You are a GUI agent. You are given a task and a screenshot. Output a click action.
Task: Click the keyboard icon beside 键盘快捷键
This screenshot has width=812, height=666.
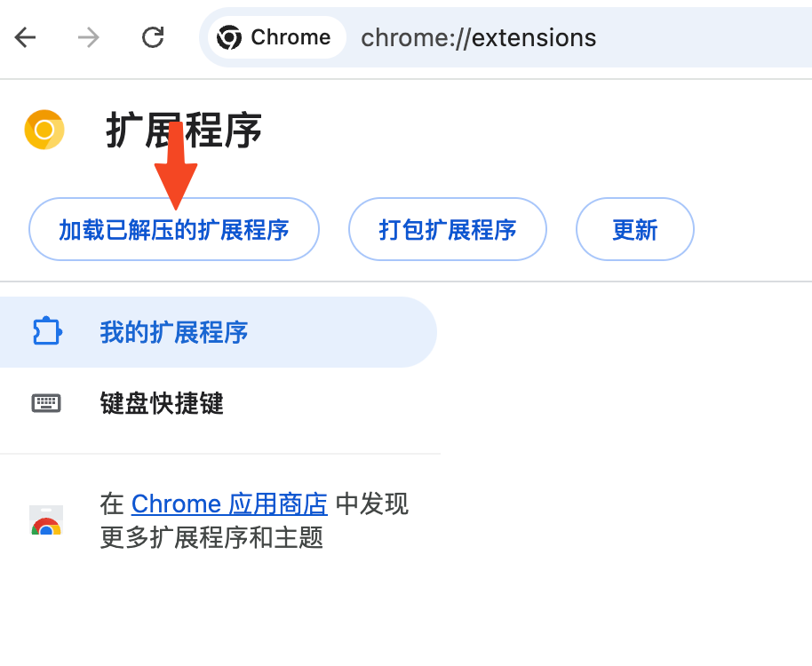click(46, 403)
